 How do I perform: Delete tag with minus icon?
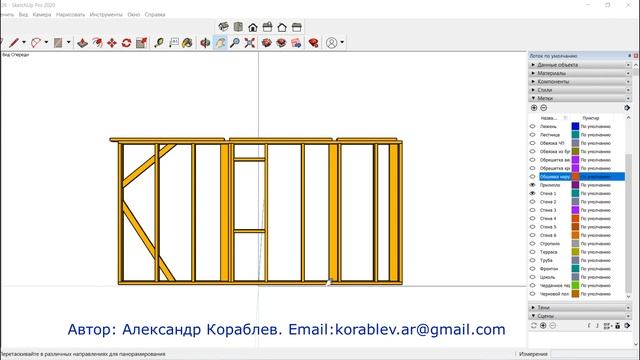point(544,108)
